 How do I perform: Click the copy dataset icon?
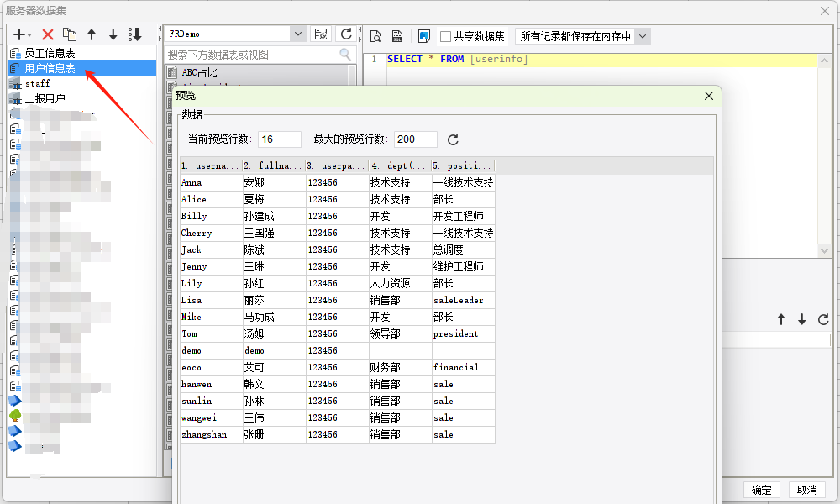click(70, 34)
